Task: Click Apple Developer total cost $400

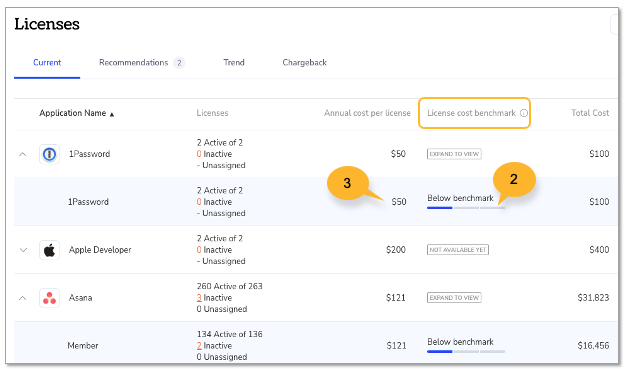Action: click(599, 250)
